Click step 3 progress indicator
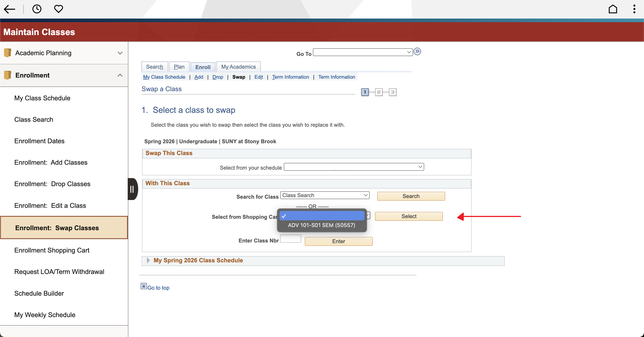The width and height of the screenshot is (644, 337). coord(392,92)
